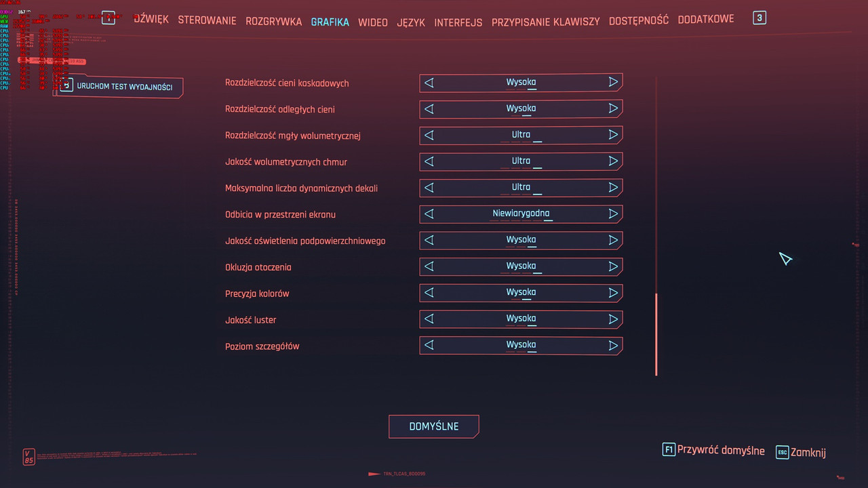The height and width of the screenshot is (488, 868).
Task: Lower Odbicia w przestrzeni ekranu with left arrow
Action: pyautogui.click(x=429, y=214)
